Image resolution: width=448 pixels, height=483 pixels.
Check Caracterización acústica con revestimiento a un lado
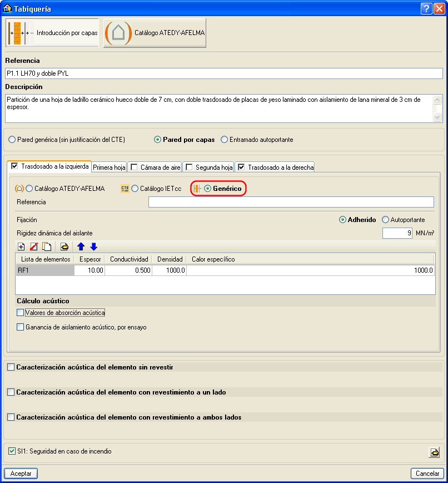(11, 392)
